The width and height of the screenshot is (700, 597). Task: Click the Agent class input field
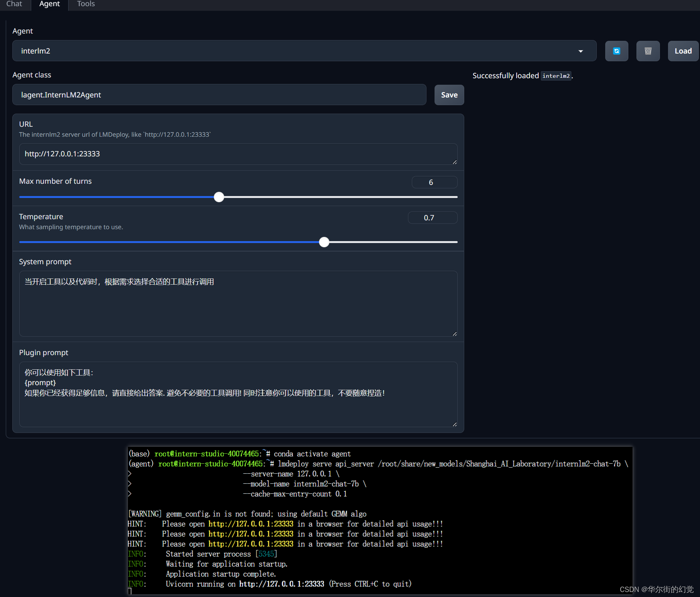[219, 95]
